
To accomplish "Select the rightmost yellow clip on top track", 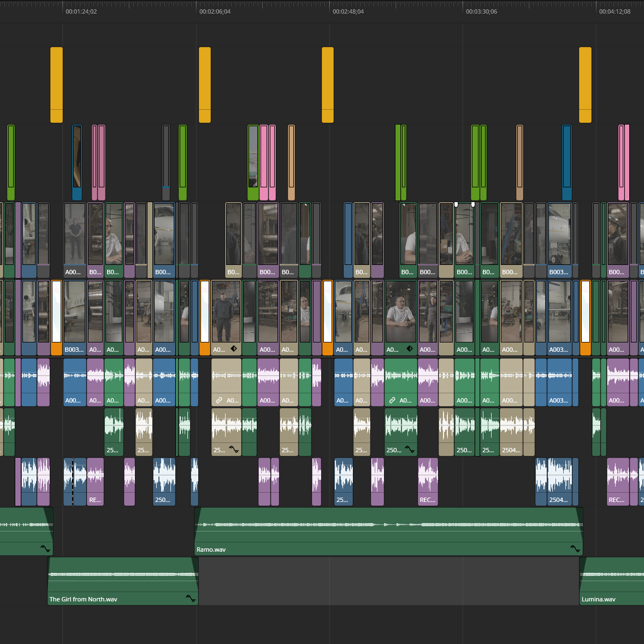I will pos(585,85).
